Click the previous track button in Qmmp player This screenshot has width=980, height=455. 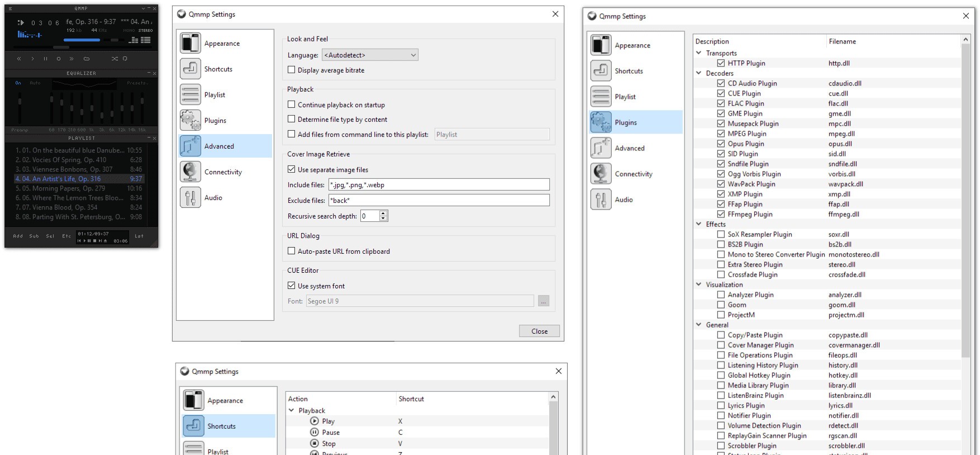click(19, 59)
